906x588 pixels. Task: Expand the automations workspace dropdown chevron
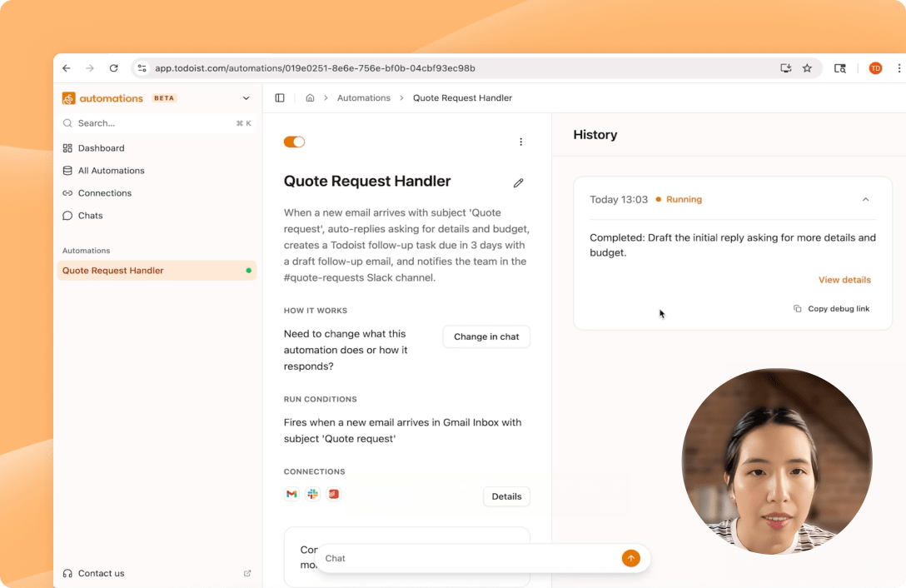(246, 98)
